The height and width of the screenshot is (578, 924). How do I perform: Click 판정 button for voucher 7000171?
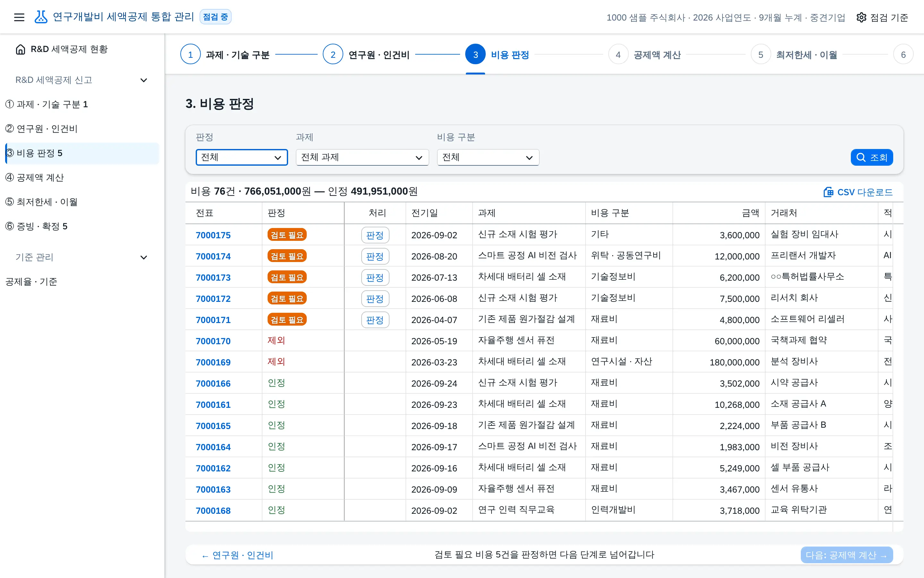pos(375,320)
